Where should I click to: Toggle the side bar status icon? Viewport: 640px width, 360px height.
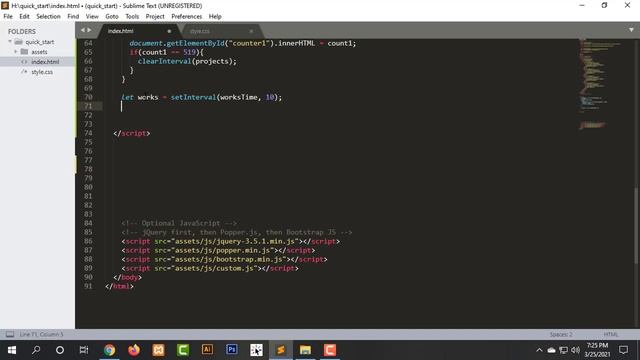click(10, 334)
